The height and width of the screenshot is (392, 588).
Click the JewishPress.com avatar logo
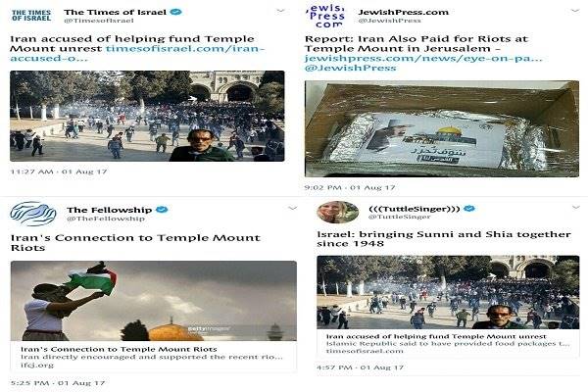pos(325,16)
